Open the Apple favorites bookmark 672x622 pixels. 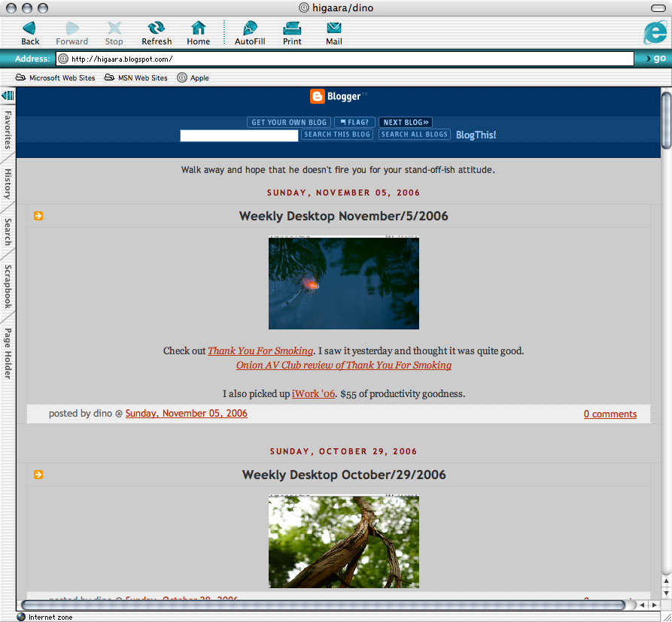coord(193,78)
